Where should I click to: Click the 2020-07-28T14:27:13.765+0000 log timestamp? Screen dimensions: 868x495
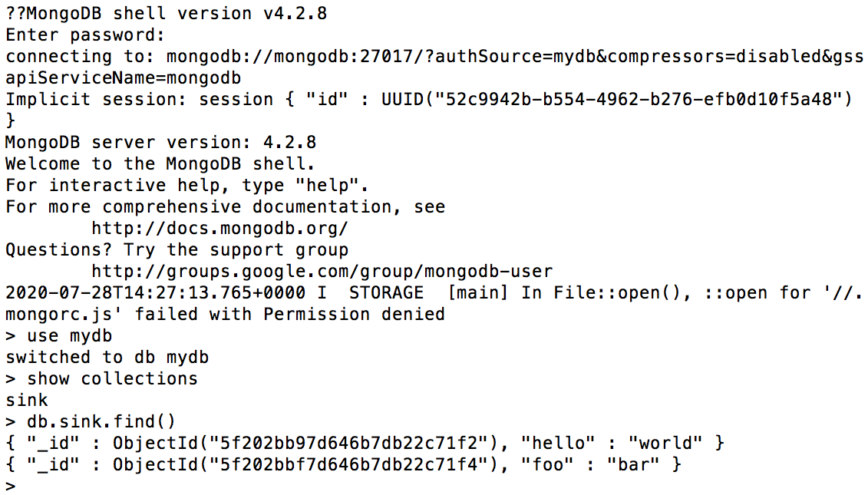point(155,292)
